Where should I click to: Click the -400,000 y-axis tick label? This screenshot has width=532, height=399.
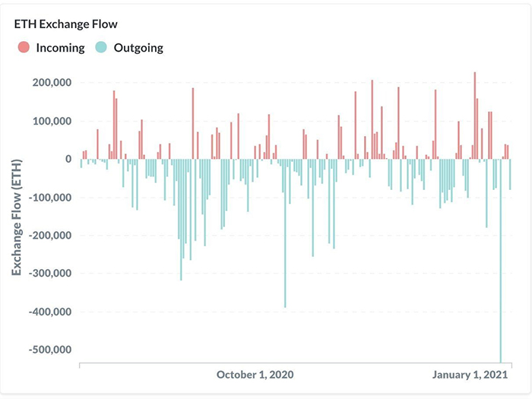point(50,312)
